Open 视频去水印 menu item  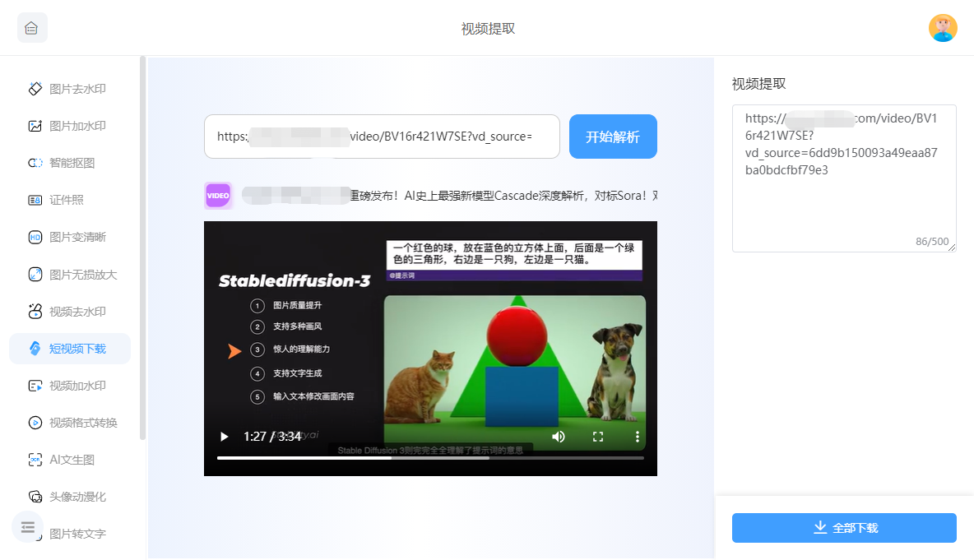click(70, 311)
